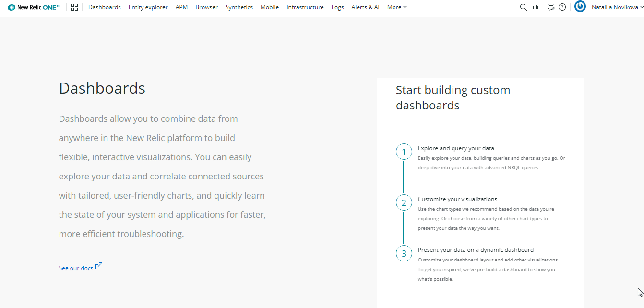Click the step 3 circle marker
The width and height of the screenshot is (644, 308).
click(x=404, y=253)
